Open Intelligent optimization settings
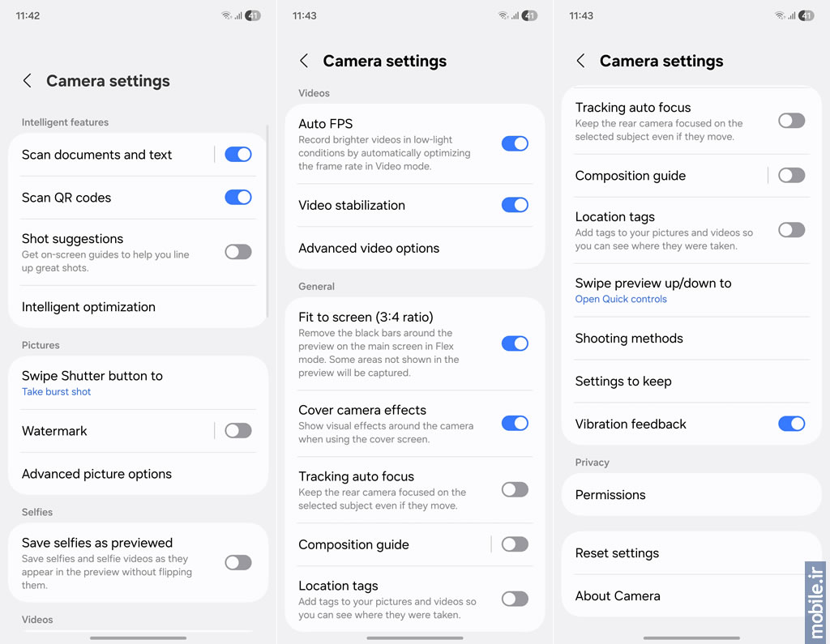 coord(138,307)
